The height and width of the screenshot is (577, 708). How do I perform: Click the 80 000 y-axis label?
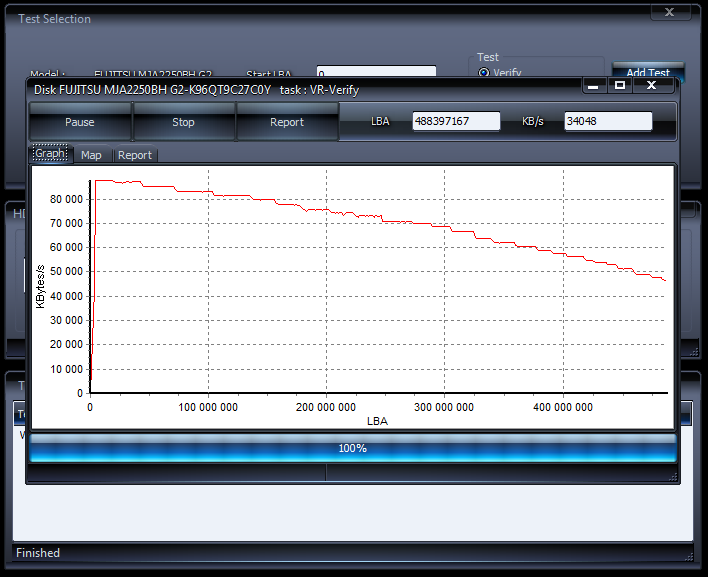pos(66,199)
